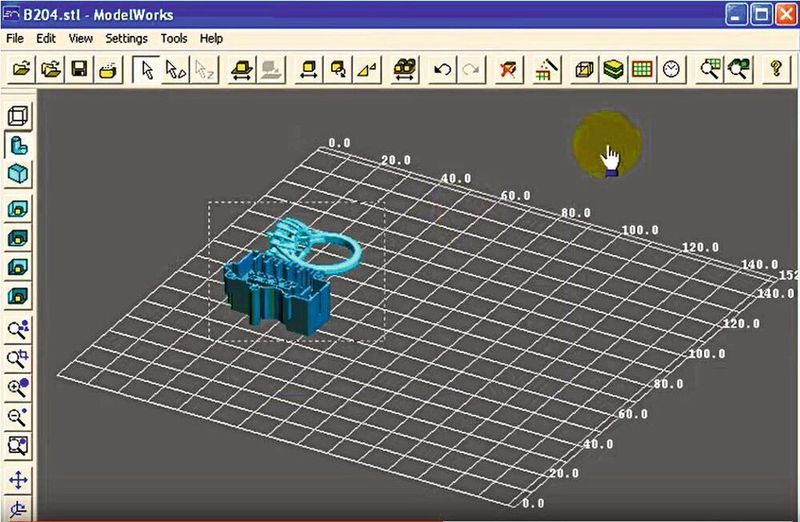This screenshot has width=800, height=522.
Task: Click the yellow angle triangle tool
Action: [367, 69]
